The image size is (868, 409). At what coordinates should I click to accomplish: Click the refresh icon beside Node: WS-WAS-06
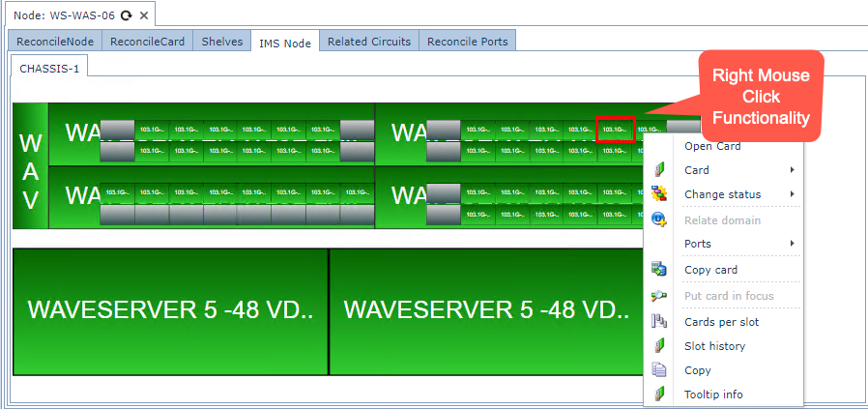[x=127, y=15]
